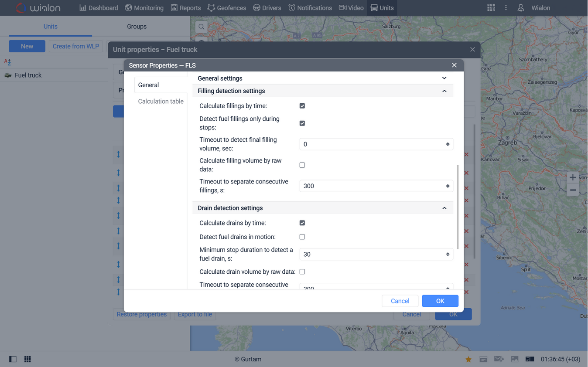This screenshot has width=588, height=367.
Task: Toggle the sidebar panel layout icon
Action: click(13, 359)
